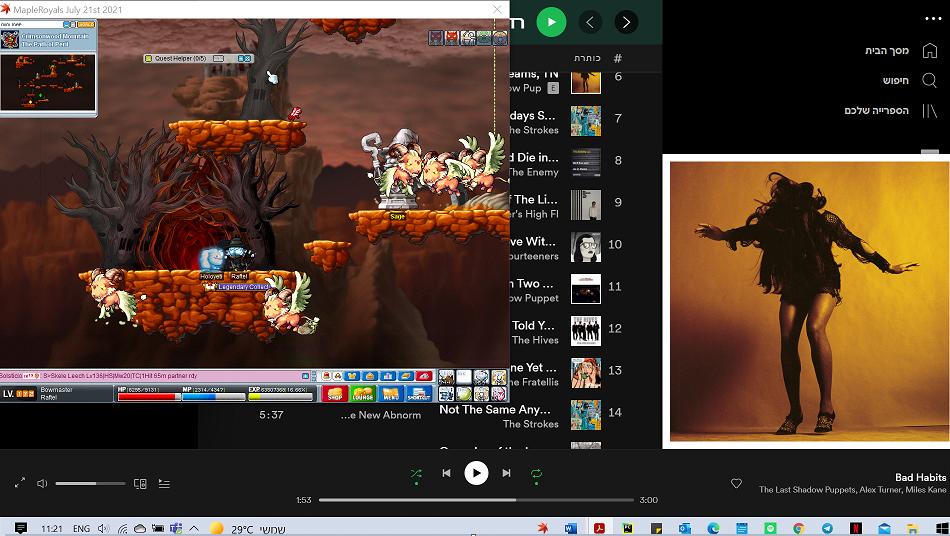Click the stats chart quick icon
The height and width of the screenshot is (536, 950).
(388, 376)
